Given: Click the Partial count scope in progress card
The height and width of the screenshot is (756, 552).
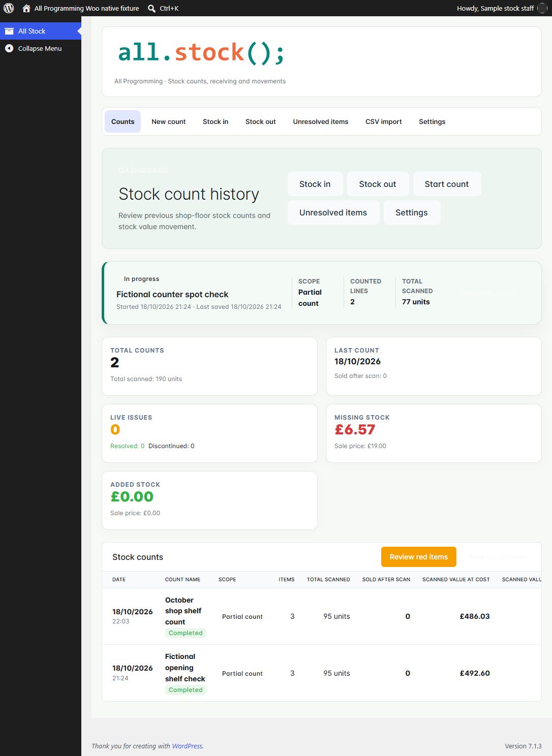Looking at the screenshot, I should [310, 298].
